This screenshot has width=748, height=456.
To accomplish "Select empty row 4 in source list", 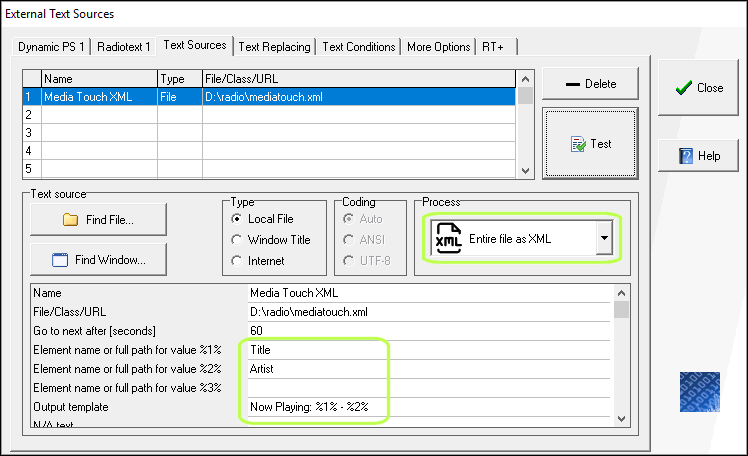I will point(269,151).
